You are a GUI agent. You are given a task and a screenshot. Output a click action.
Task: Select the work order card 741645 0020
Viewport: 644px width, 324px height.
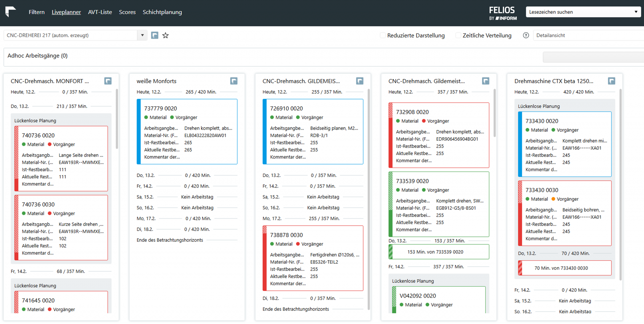(x=61, y=302)
